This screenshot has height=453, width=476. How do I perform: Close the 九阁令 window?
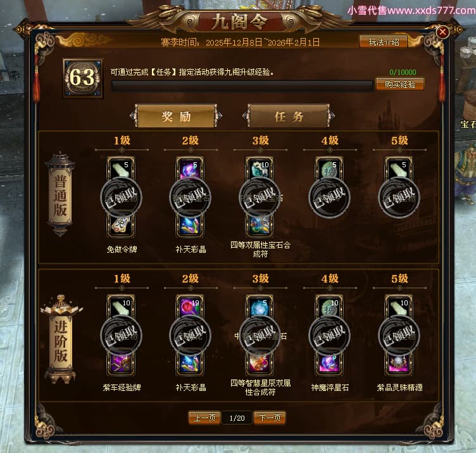[x=442, y=32]
